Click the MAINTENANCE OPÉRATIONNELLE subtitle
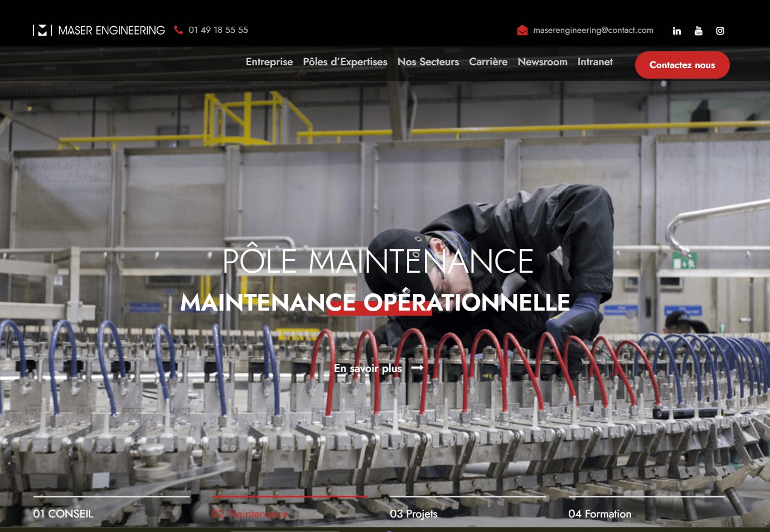 [375, 302]
